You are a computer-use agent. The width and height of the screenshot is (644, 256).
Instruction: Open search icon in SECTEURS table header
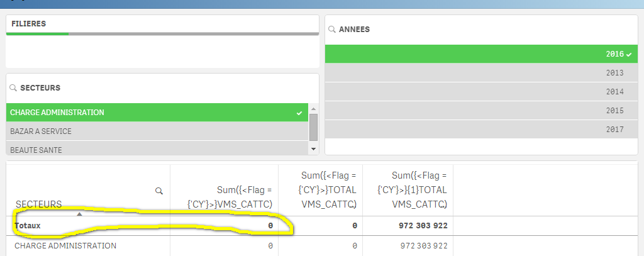[x=159, y=191]
